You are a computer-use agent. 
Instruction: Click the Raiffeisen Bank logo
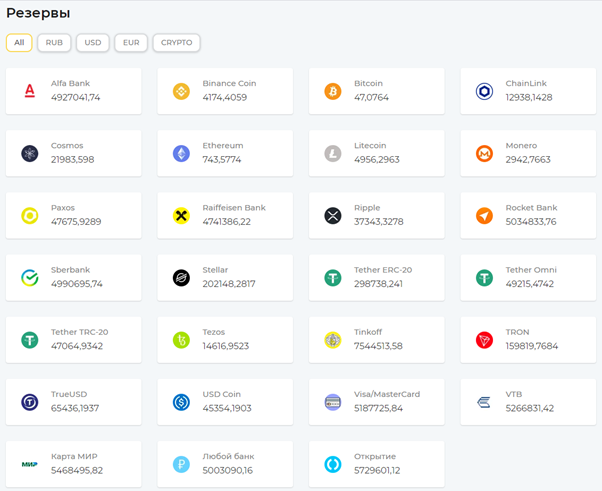coord(181,216)
